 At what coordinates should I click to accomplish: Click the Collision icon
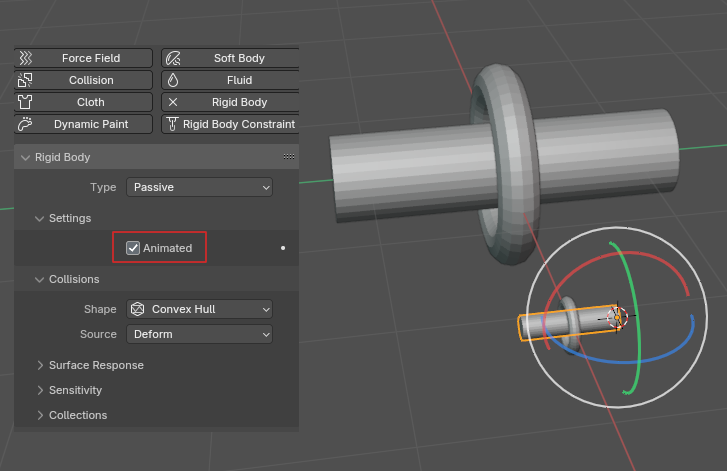(x=25, y=80)
